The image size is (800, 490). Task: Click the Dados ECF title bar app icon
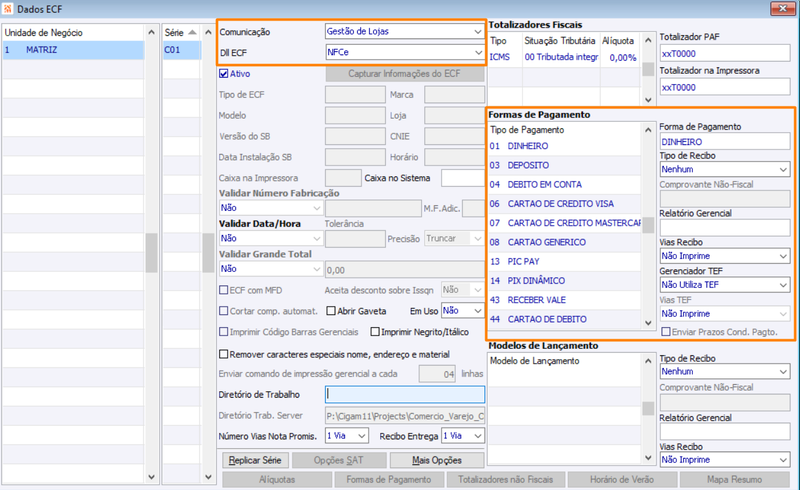(x=8, y=9)
